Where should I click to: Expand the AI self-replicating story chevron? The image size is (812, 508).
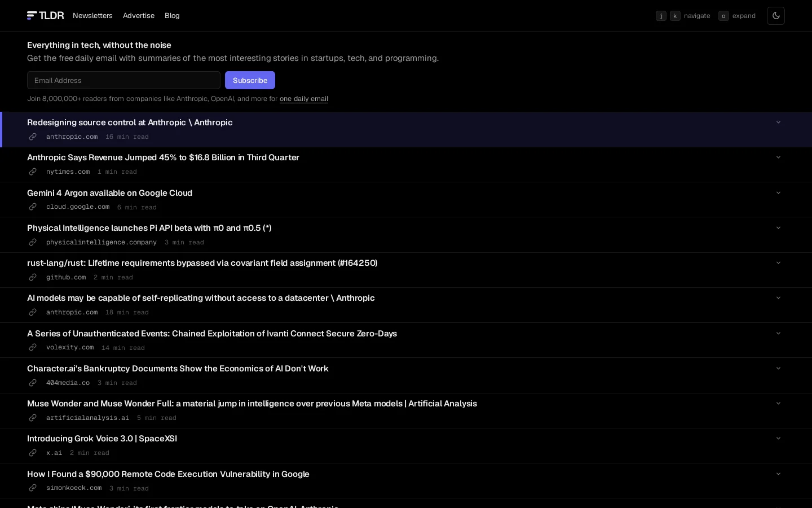778,298
